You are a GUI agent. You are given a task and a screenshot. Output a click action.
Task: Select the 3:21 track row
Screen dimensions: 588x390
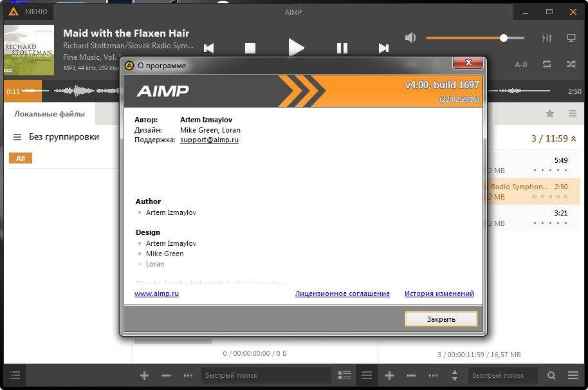click(x=533, y=218)
